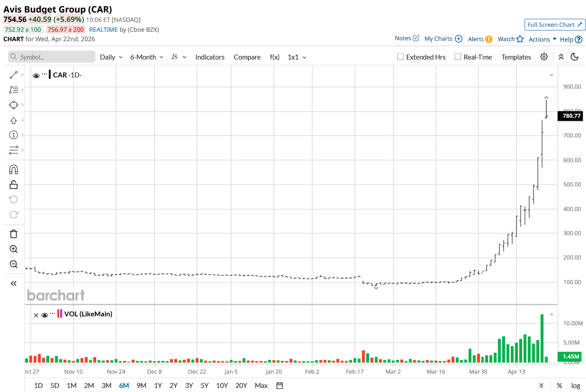Add CAR to Watch list
Viewport: 586px width, 392px height.
point(511,39)
